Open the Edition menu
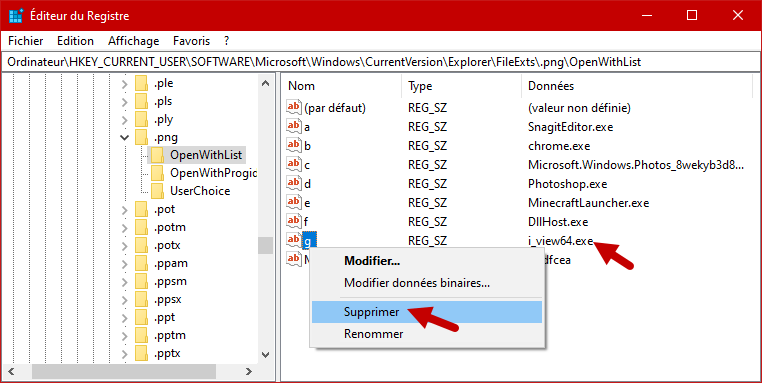The height and width of the screenshot is (383, 762). click(75, 41)
